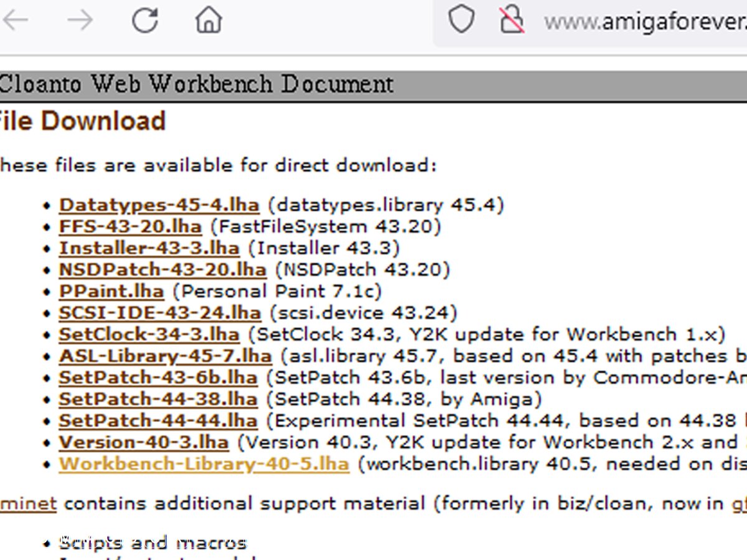Viewport: 747px width, 560px height.
Task: Click the insecure connection padlock icon
Action: (512, 21)
